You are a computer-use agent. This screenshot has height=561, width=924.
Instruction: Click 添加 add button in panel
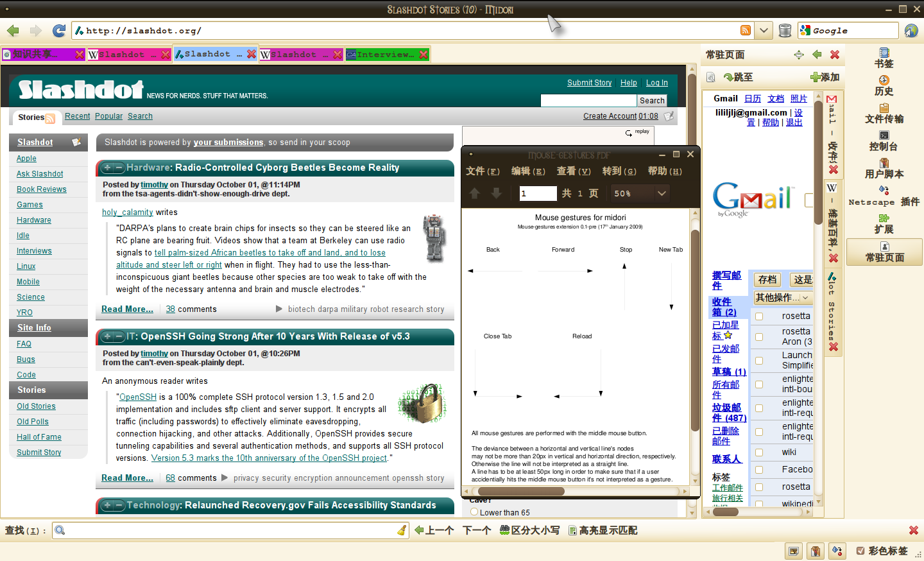(825, 77)
